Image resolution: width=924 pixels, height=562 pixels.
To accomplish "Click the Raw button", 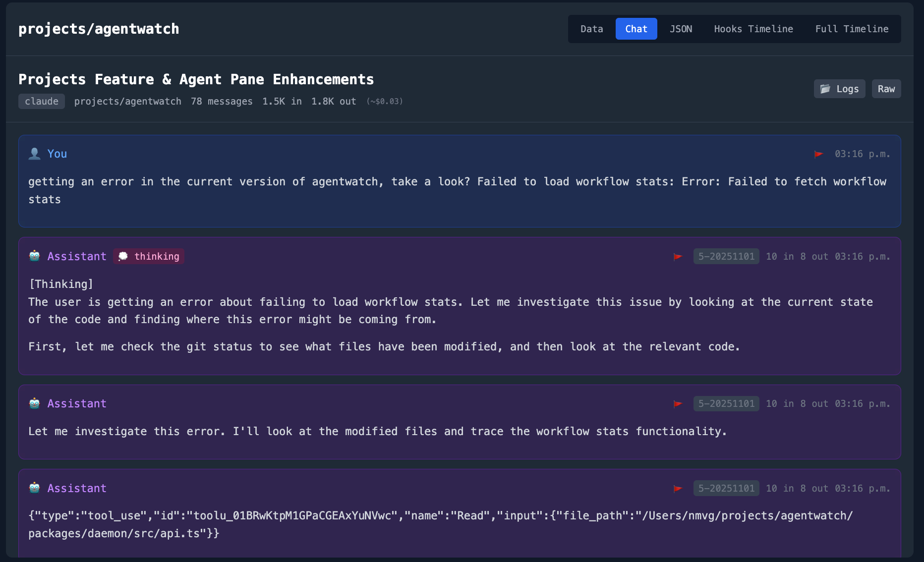I will [x=886, y=89].
